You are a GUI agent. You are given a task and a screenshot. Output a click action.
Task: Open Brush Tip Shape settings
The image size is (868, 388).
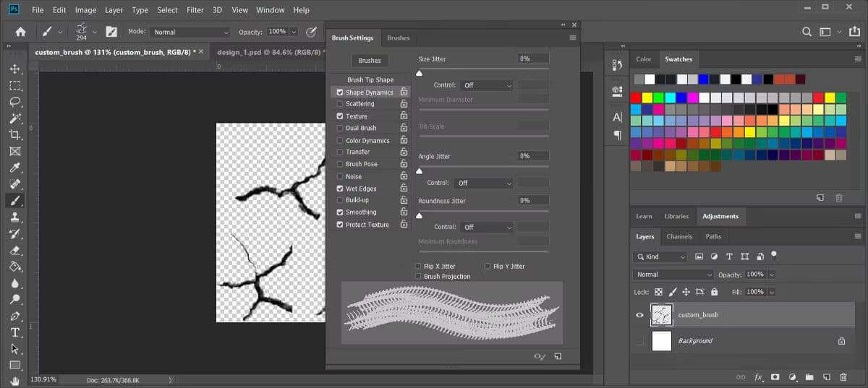point(370,79)
